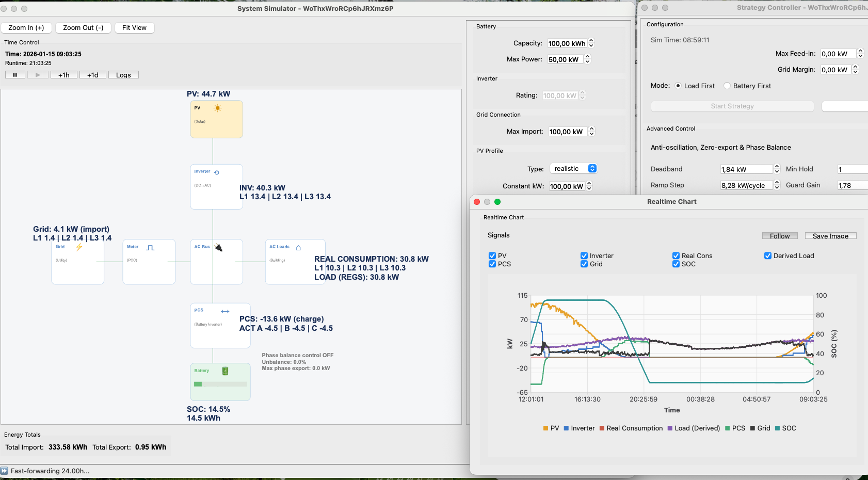Click the bidirectional arrow icon on PCS node

225,311
